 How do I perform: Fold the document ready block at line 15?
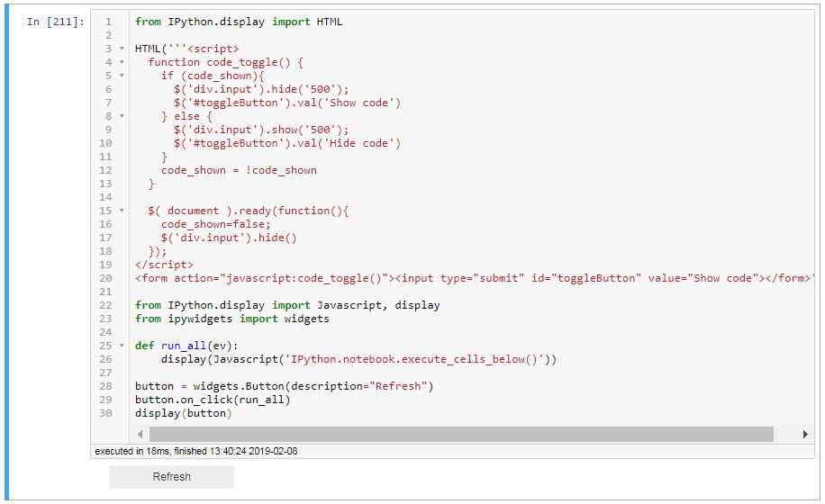pyautogui.click(x=122, y=211)
